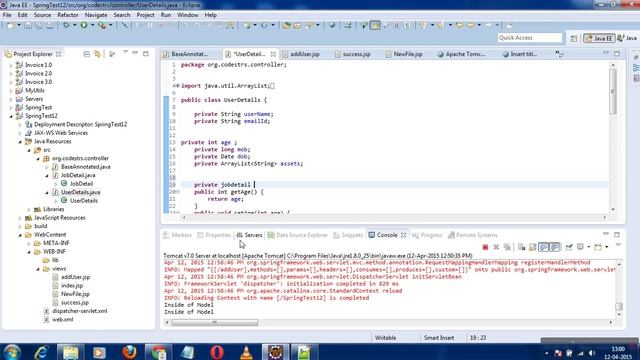The width and height of the screenshot is (640, 360).
Task: Open Firefox from the taskbar
Action: point(129,352)
